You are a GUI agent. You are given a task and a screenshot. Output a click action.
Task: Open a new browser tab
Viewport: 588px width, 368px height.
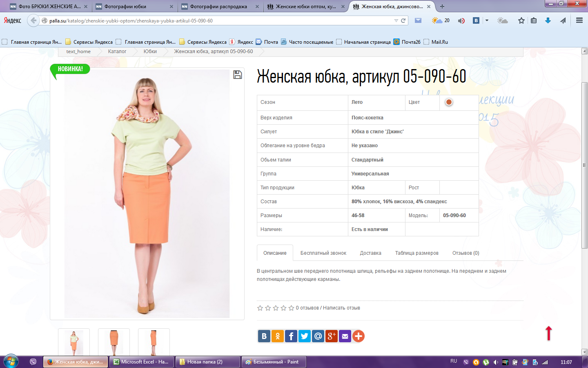tap(442, 7)
